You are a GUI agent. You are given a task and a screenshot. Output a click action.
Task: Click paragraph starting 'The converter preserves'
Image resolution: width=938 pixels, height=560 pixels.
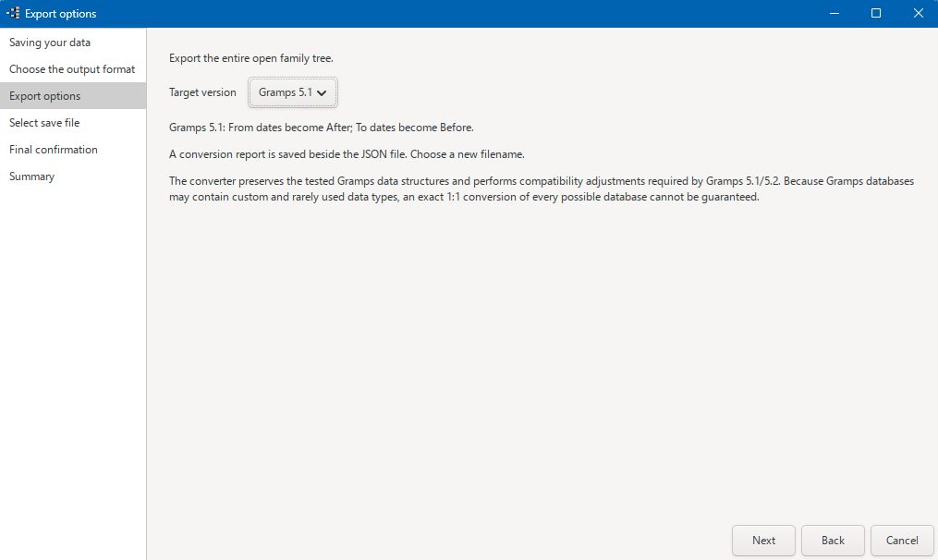[x=542, y=189]
